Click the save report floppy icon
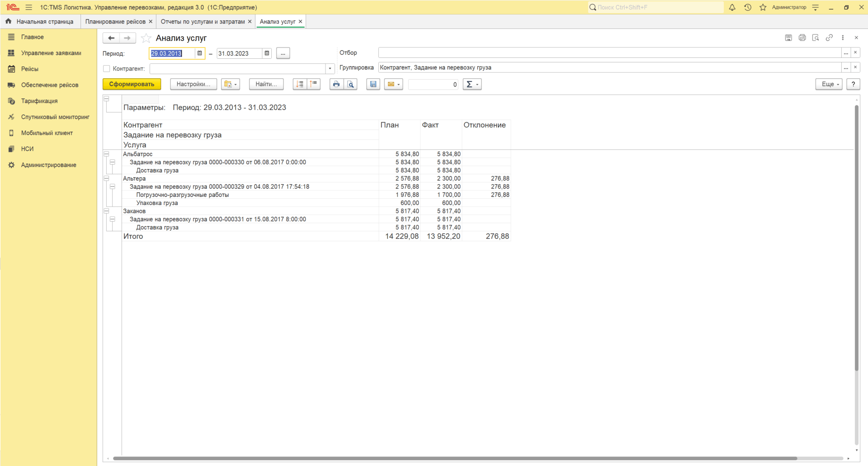 (373, 84)
